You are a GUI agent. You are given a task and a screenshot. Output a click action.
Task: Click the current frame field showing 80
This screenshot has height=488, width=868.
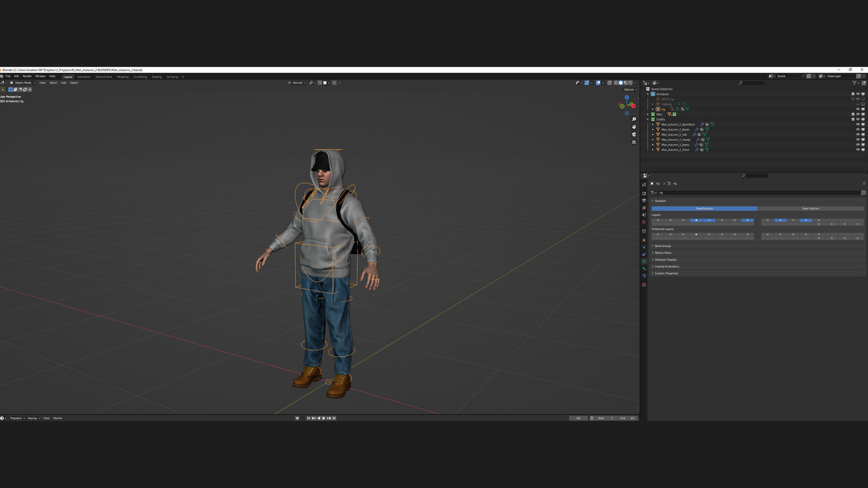coord(578,418)
